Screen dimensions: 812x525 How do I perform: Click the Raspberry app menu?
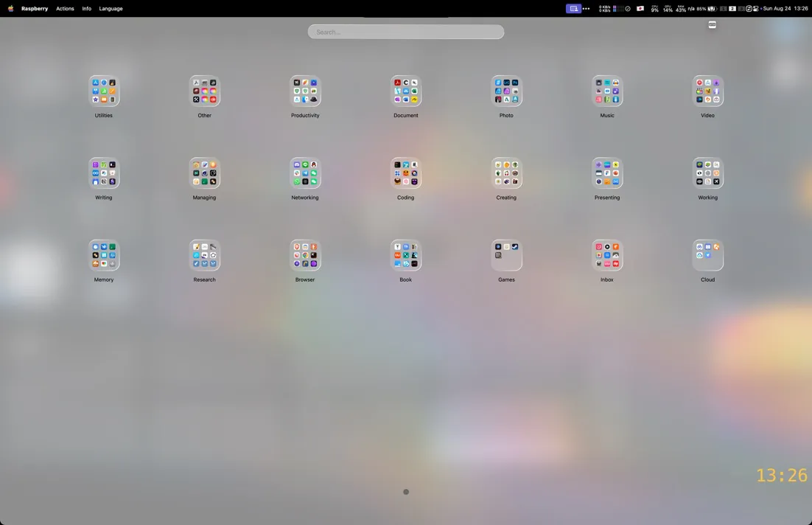click(35, 9)
